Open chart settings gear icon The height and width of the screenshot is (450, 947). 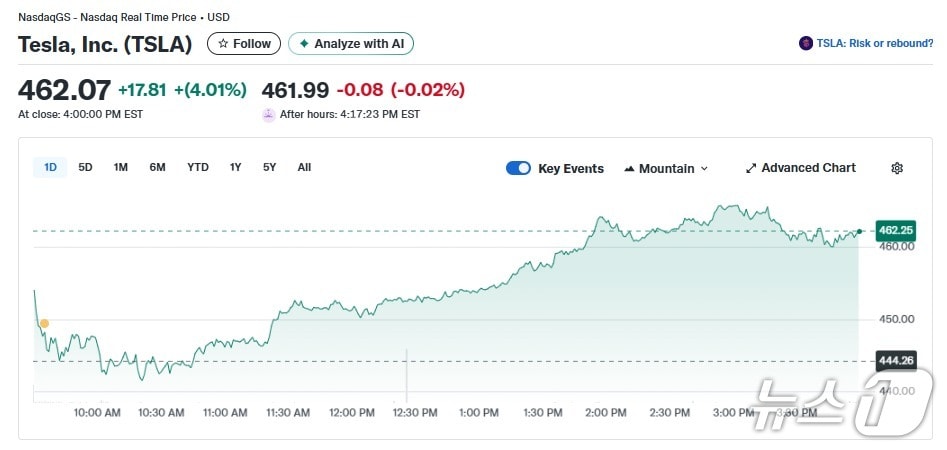pos(897,168)
